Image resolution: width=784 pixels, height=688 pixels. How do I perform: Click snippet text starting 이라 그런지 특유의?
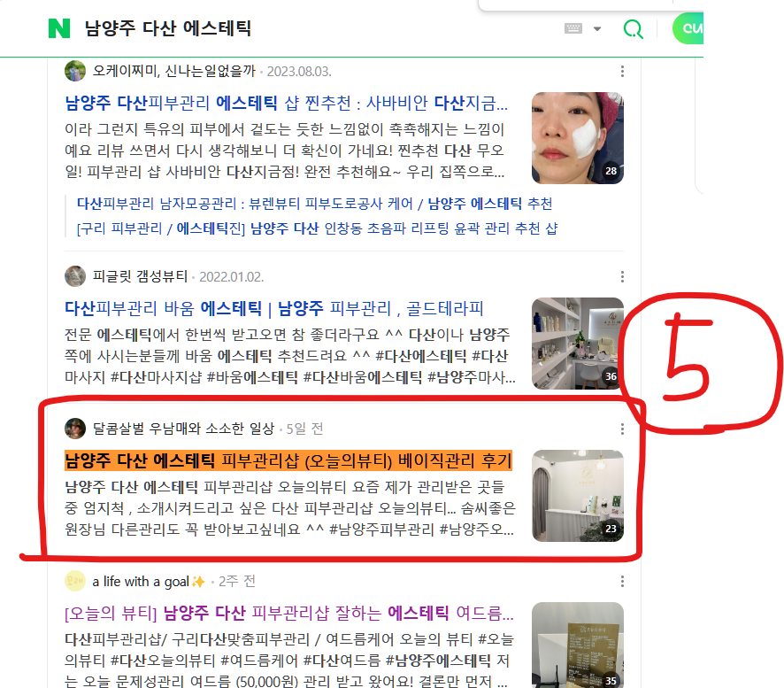click(286, 151)
